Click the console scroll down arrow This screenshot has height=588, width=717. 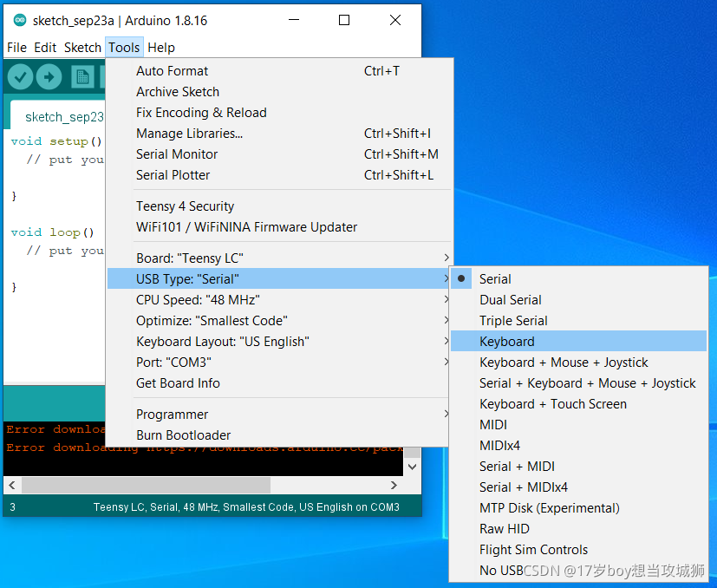tap(413, 467)
